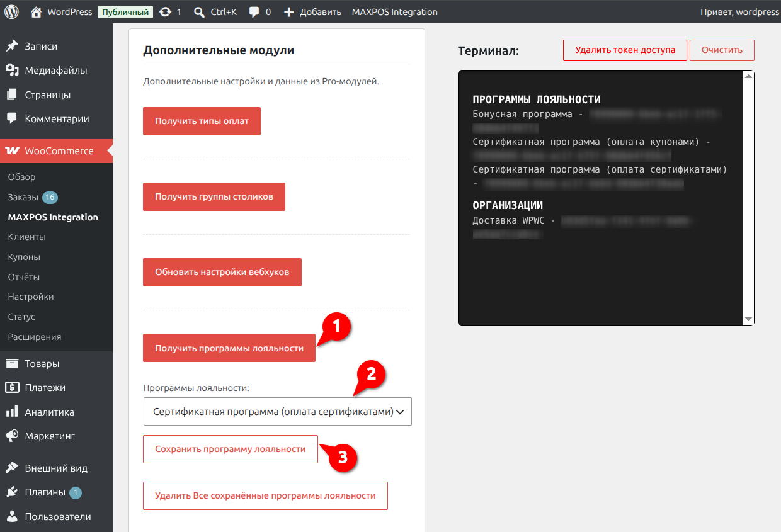
Task: Click the comments bubble icon in admin bar
Action: [254, 12]
